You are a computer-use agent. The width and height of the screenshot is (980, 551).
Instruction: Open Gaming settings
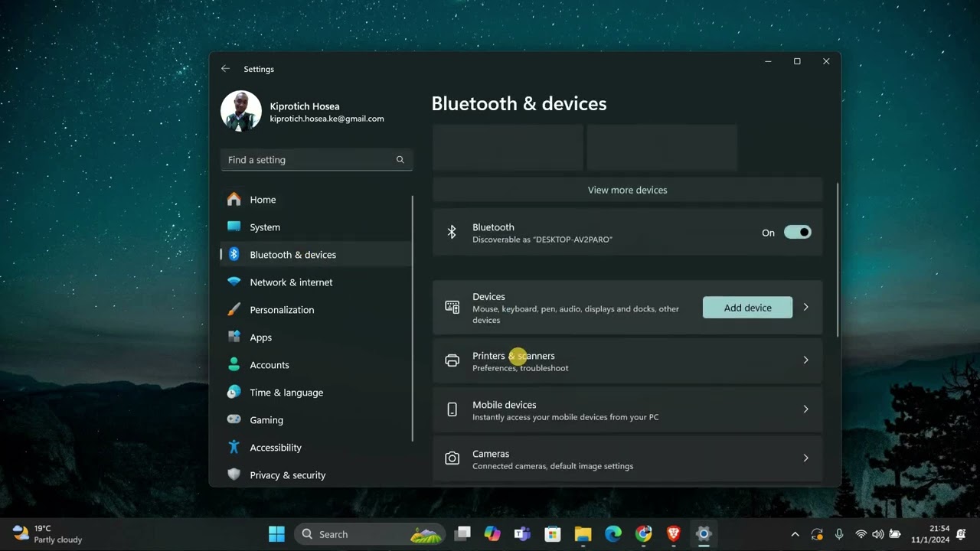[x=316, y=420]
